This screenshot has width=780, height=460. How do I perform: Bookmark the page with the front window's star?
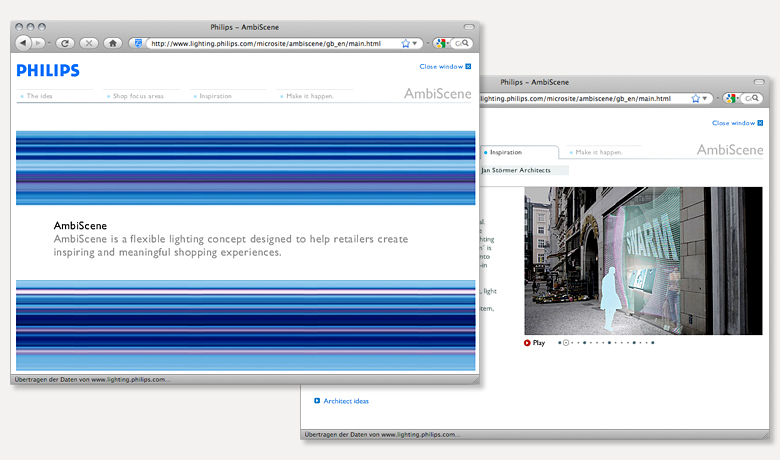pos(405,43)
